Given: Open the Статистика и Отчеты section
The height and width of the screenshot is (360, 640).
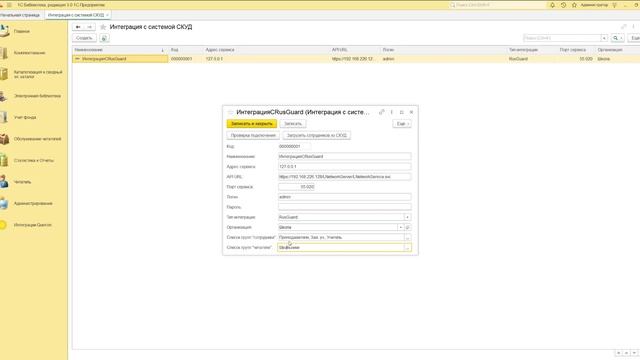Looking at the screenshot, I should 33,160.
